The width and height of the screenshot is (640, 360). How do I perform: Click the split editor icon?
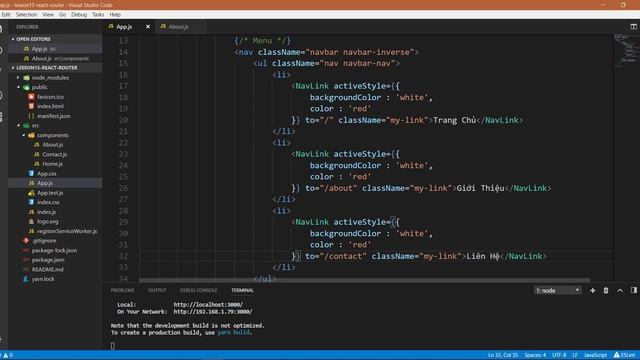click(633, 27)
